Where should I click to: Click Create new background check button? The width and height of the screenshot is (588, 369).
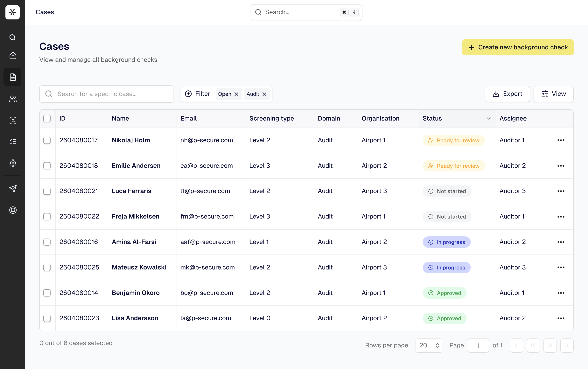(517, 47)
